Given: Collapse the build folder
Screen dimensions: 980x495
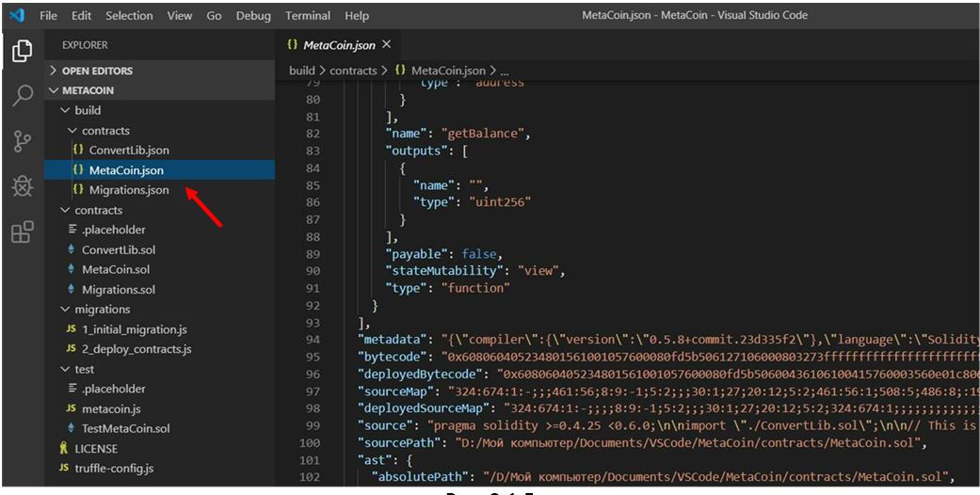Looking at the screenshot, I should pyautogui.click(x=87, y=110).
